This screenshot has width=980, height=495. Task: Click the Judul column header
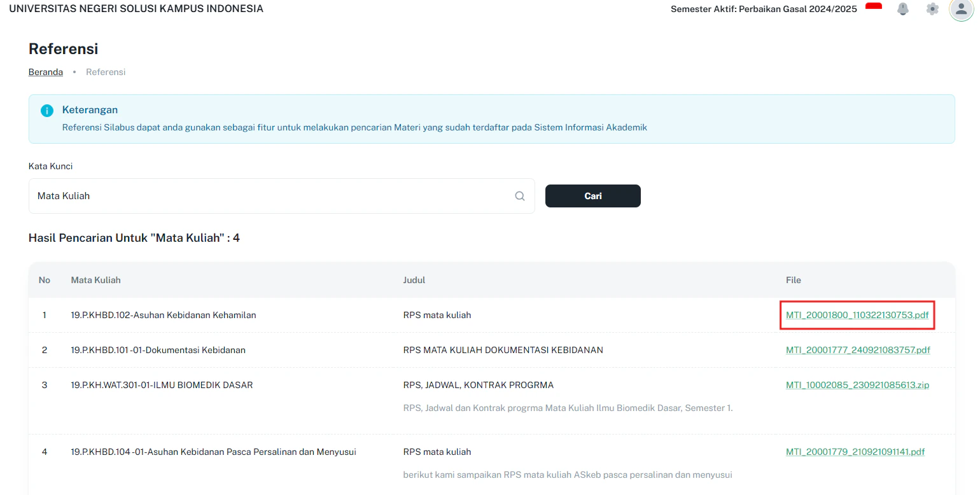tap(415, 280)
